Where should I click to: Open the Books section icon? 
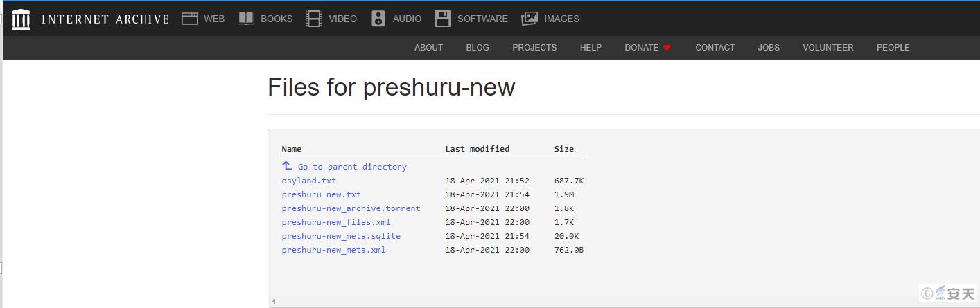tap(246, 19)
